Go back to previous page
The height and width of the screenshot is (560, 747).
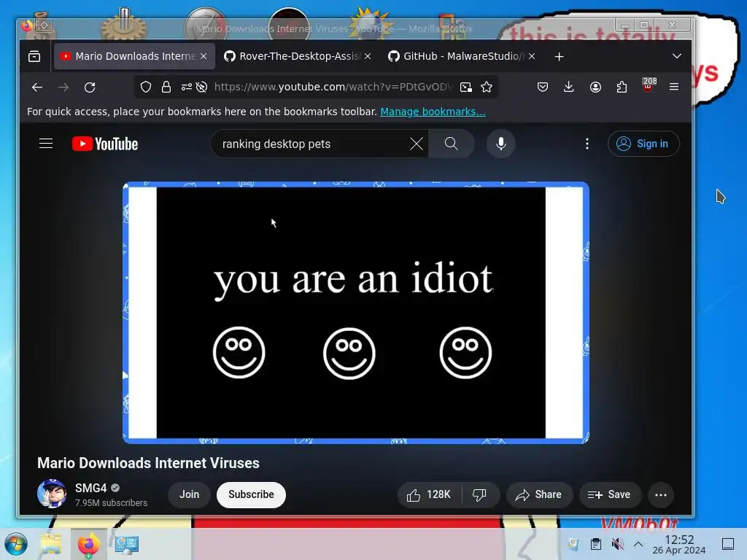click(37, 87)
